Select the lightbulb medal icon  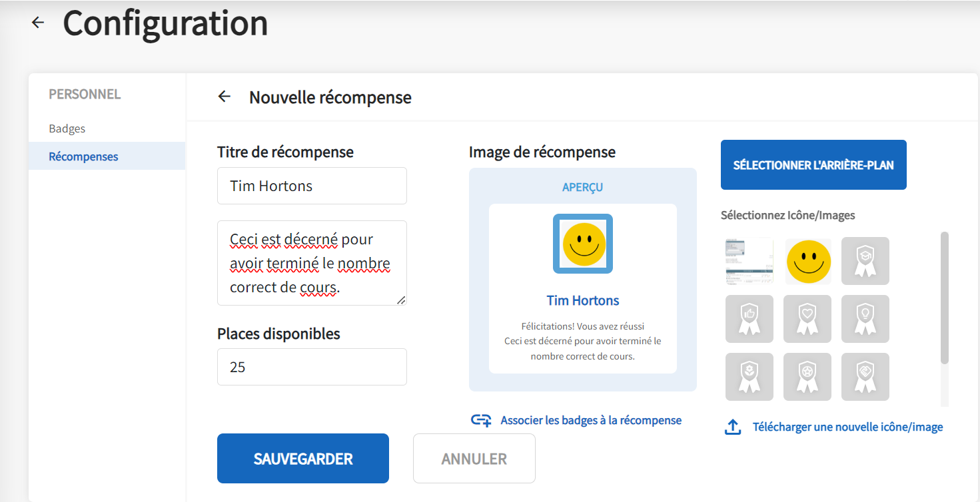point(865,319)
